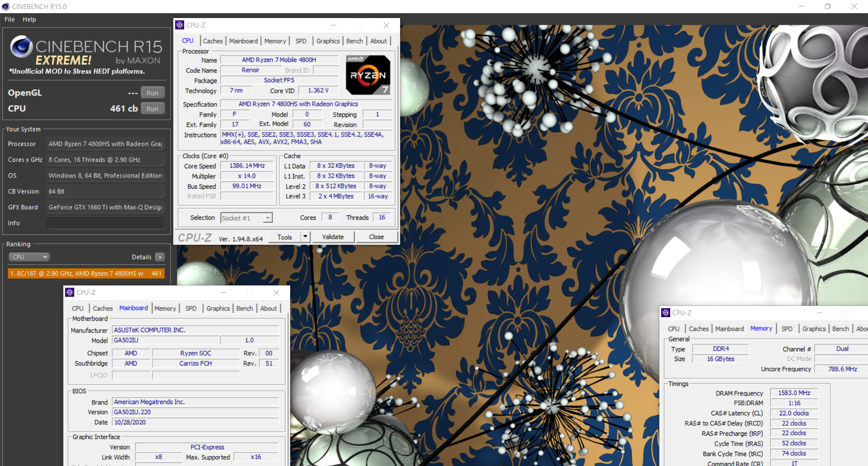The width and height of the screenshot is (868, 466).
Task: Open the CPU ranking dropdown
Action: 29,257
